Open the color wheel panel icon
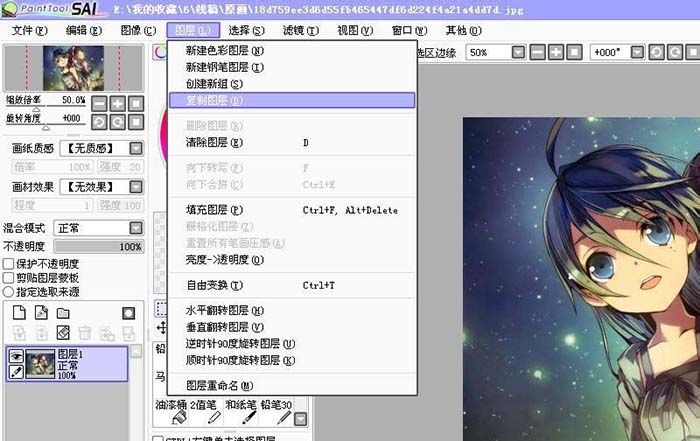This screenshot has height=441, width=700. pos(159,52)
